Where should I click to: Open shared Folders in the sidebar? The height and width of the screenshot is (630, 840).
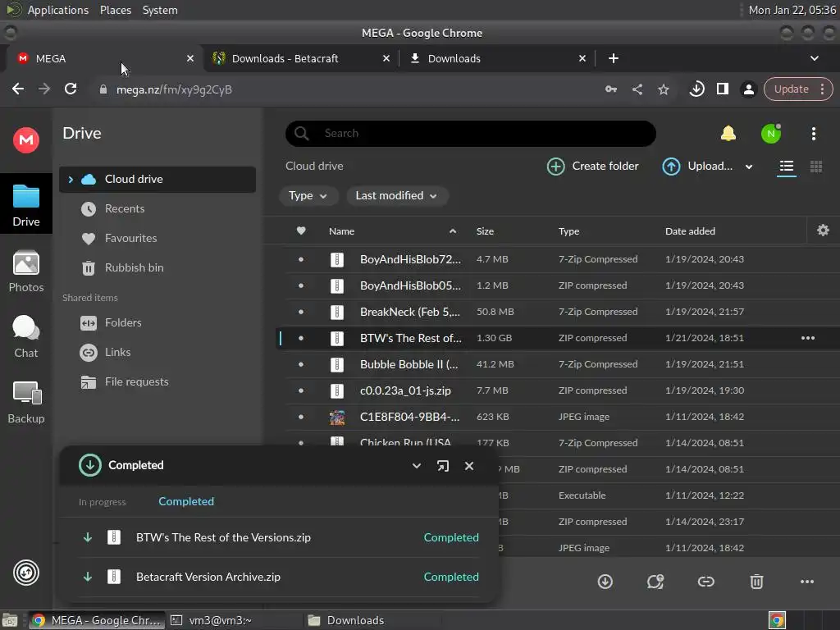point(123,323)
